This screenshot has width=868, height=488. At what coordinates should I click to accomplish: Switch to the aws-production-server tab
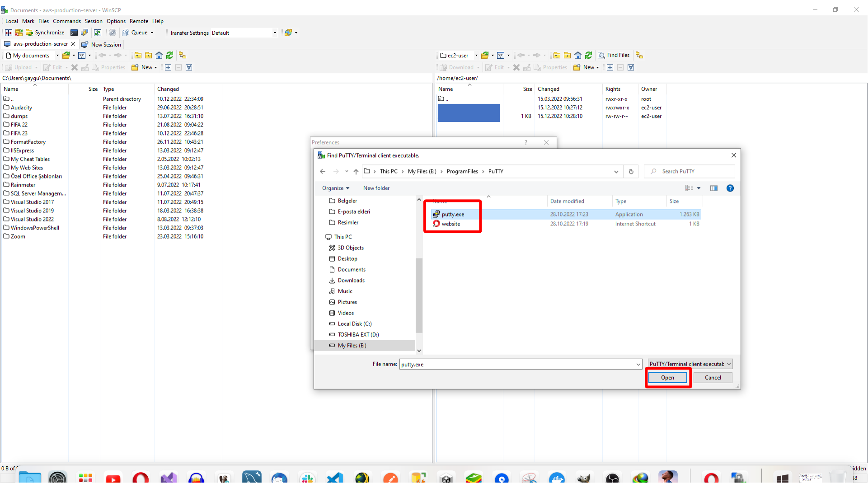tap(40, 44)
